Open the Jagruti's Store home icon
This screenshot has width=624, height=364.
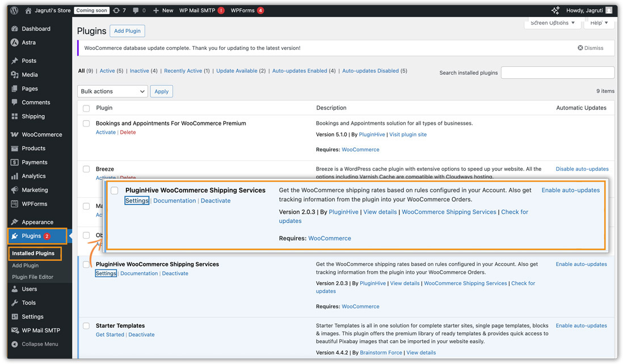coord(28,11)
